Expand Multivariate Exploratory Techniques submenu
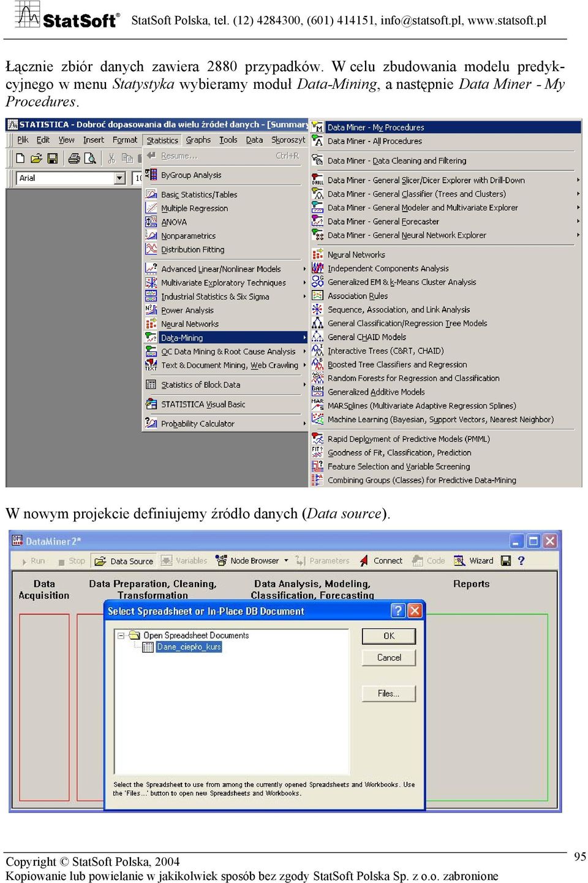 [304, 282]
